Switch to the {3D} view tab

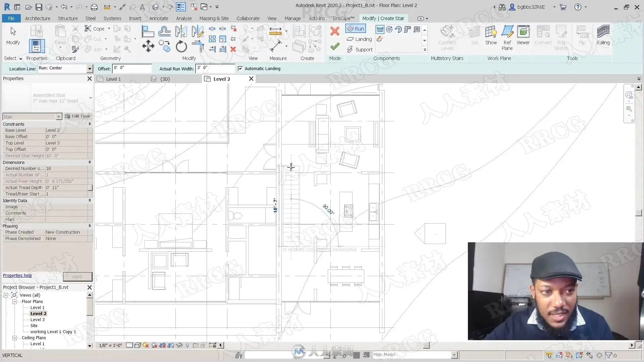click(165, 79)
